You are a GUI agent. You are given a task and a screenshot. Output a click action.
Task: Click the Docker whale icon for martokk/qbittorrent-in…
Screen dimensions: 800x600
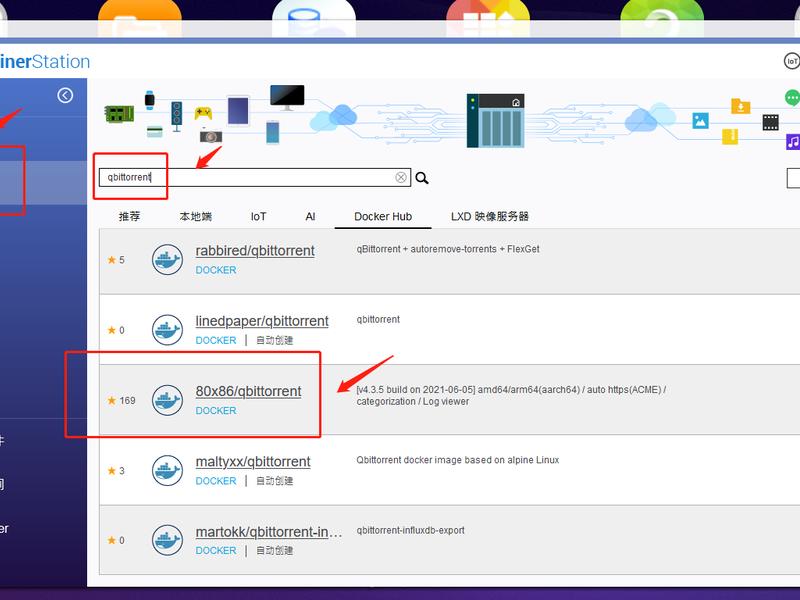(x=167, y=540)
